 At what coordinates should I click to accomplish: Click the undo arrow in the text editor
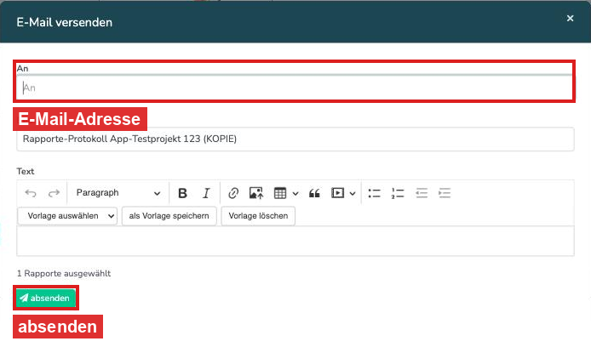[31, 193]
